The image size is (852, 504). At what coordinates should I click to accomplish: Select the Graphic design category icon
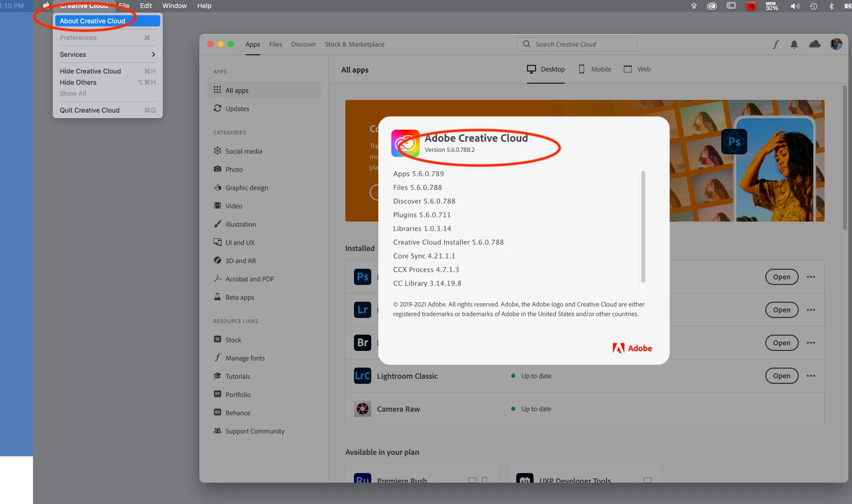[x=217, y=187]
